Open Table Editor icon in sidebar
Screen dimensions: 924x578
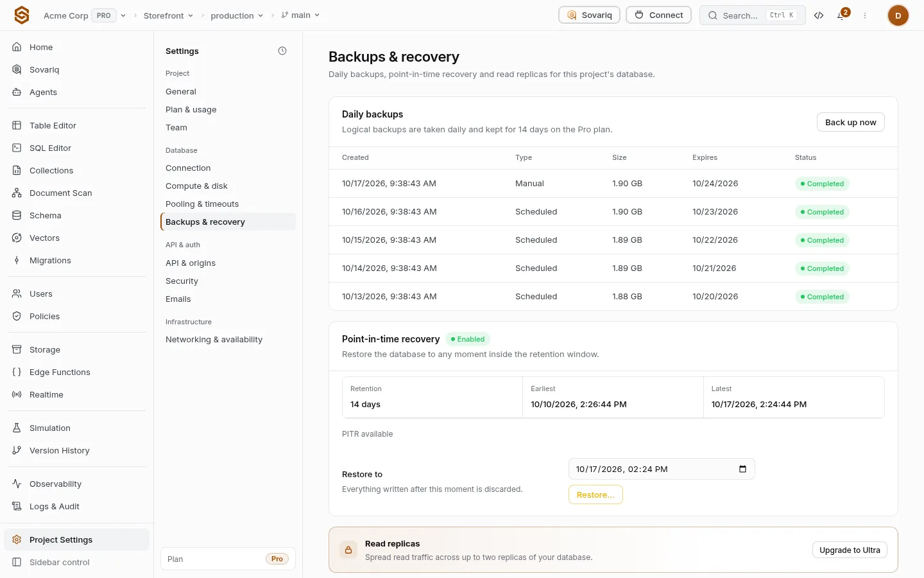point(17,125)
